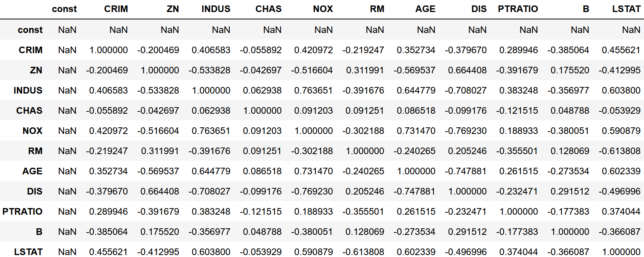Click RM row's LSTAT value -0.613808
Screen dimensions: 644x257
[620, 151]
